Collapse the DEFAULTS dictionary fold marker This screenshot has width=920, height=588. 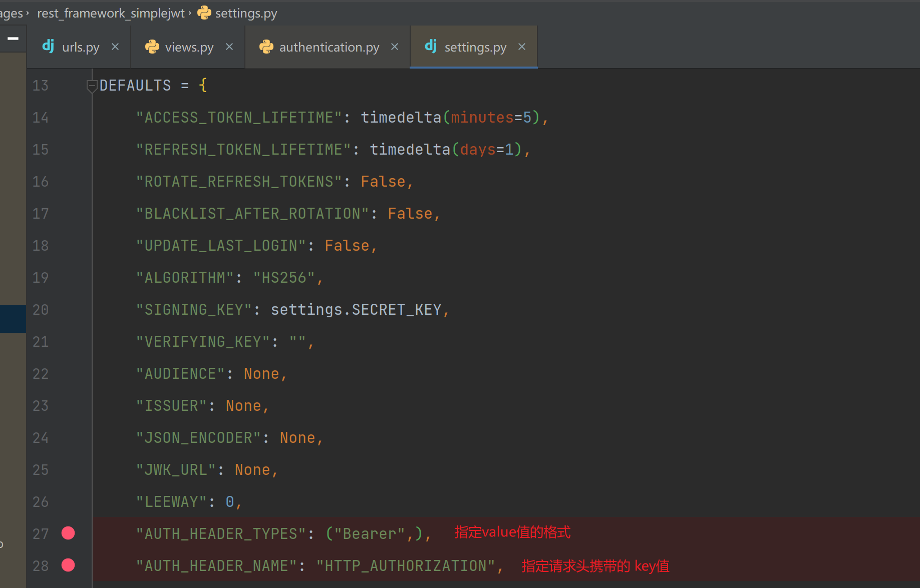(x=92, y=86)
